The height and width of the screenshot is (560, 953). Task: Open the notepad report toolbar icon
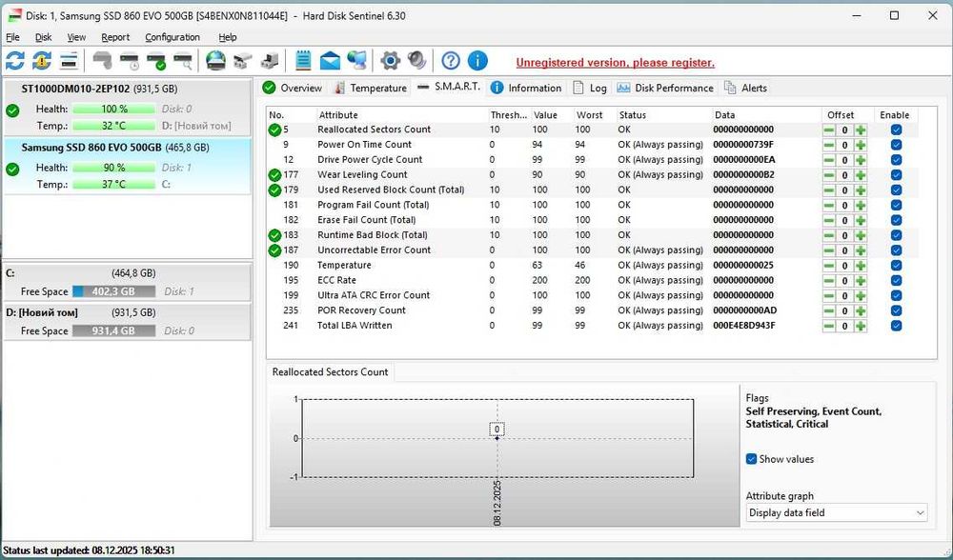point(303,61)
